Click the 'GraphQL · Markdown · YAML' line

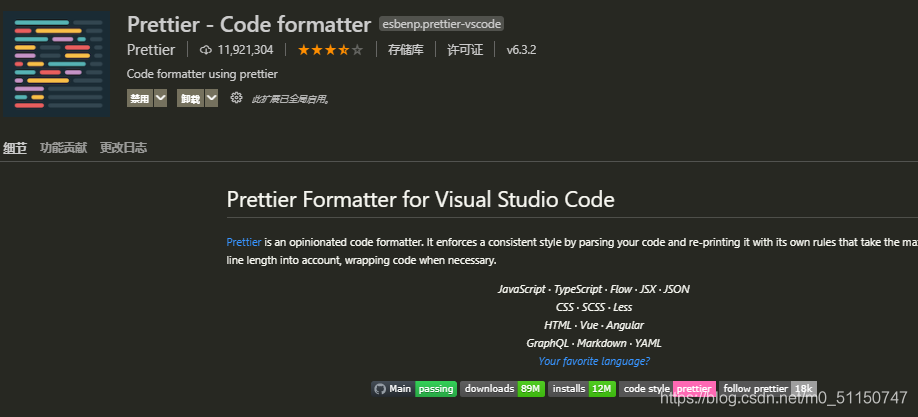594,343
